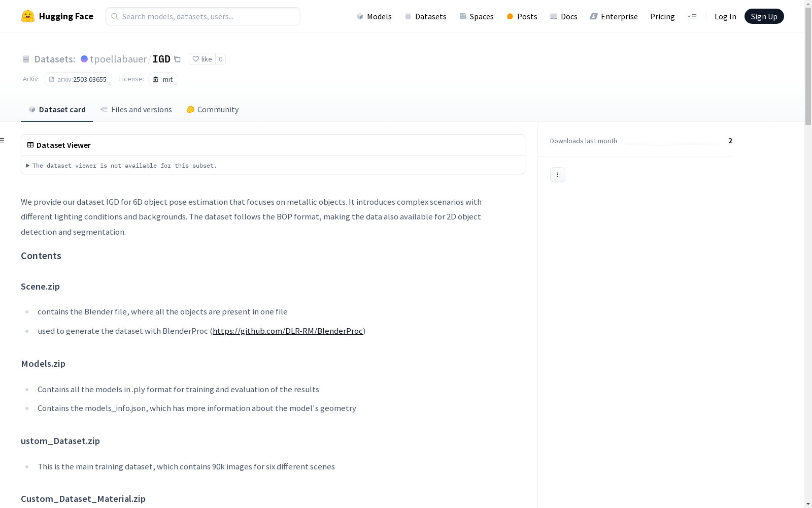Image resolution: width=812 pixels, height=508 pixels.
Task: Focus the search models, datasets, users field
Action: (203, 16)
